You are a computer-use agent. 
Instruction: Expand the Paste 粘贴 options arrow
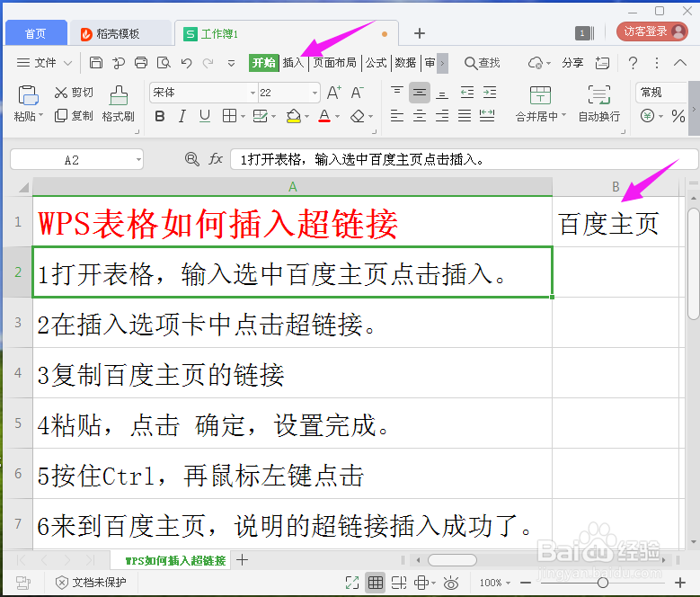point(41,115)
